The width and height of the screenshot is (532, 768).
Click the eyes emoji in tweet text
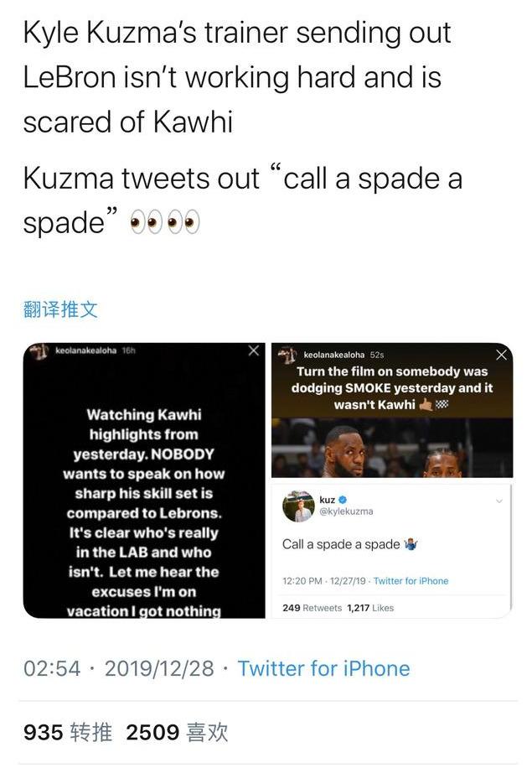click(165, 222)
